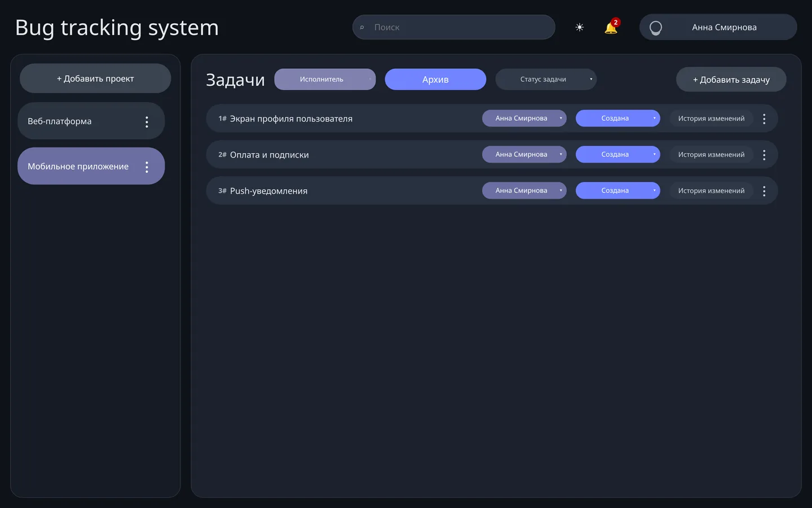Viewport: 812px width, 508px height.
Task: Open task title Push-уведомления
Action: tap(269, 191)
